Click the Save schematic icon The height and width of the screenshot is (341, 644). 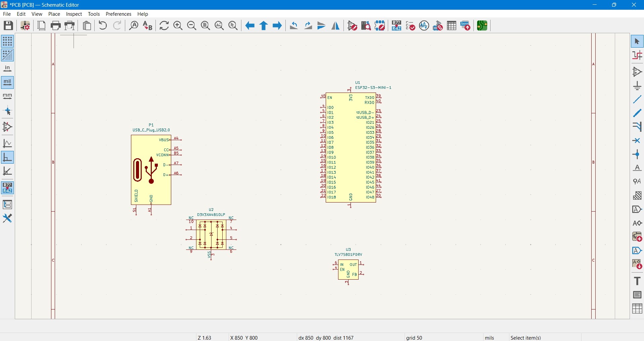click(x=8, y=25)
